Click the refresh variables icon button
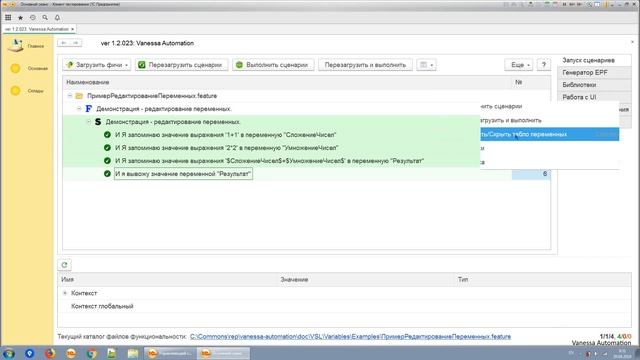Image resolution: width=640 pixels, height=360 pixels. 64,265
